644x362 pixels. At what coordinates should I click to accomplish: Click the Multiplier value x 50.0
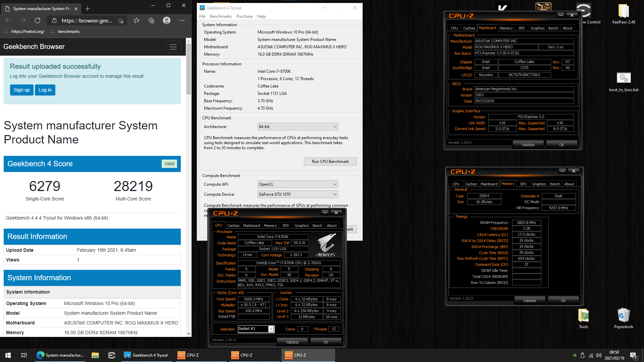[254, 305]
